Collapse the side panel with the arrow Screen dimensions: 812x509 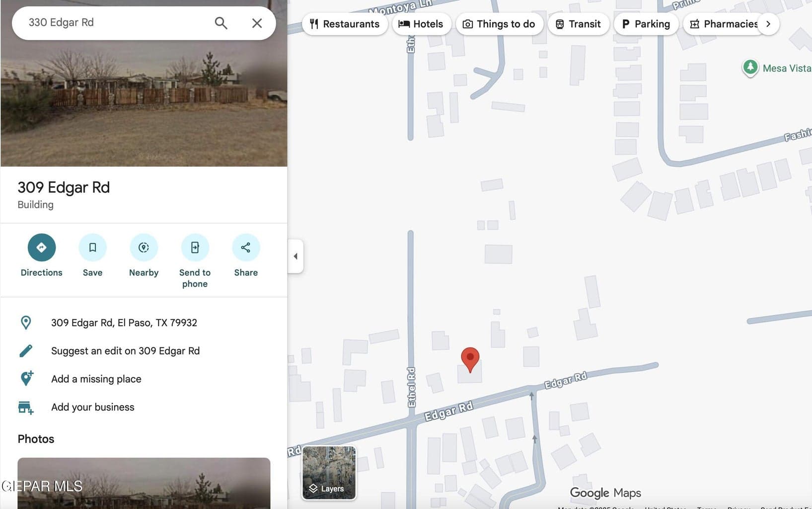click(x=295, y=256)
